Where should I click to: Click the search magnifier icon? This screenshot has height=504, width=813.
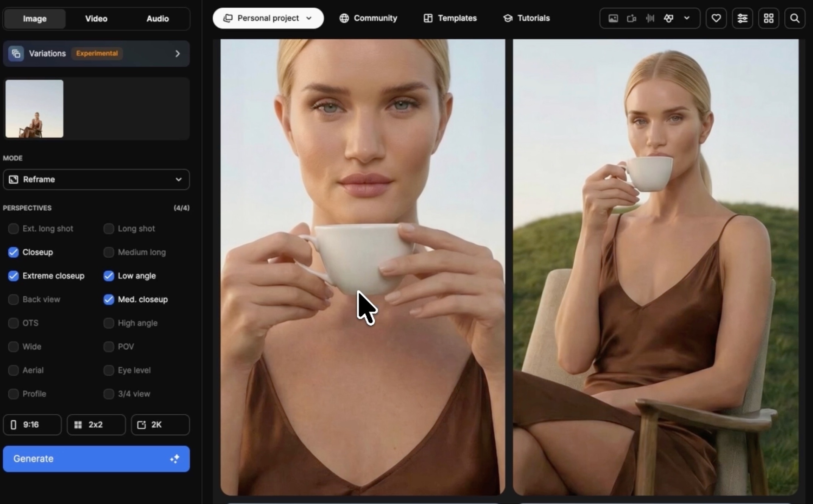[794, 18]
